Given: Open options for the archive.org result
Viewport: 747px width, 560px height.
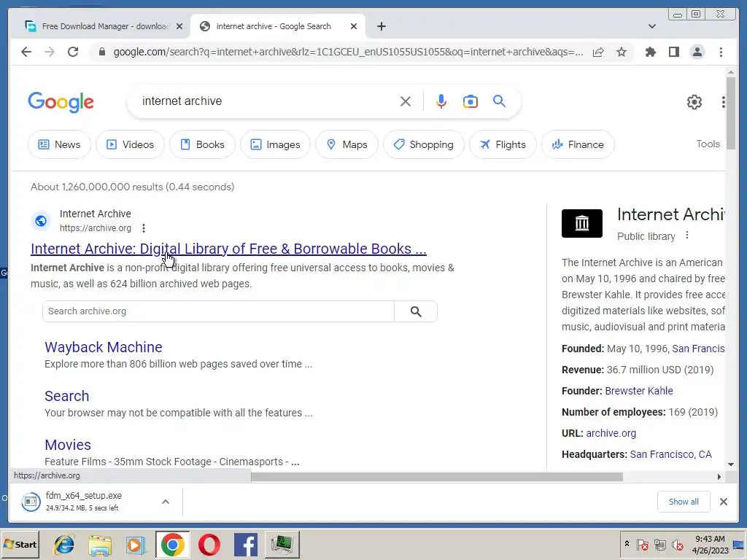Looking at the screenshot, I should (144, 228).
